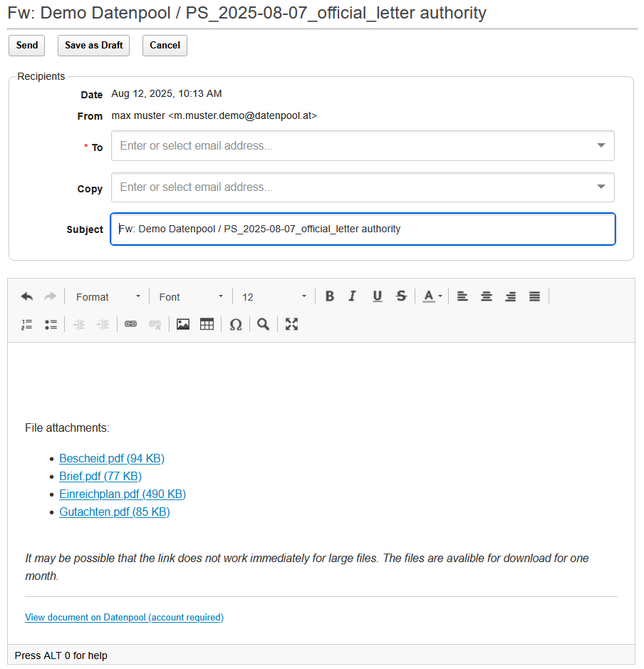Open the Font dropdown

tap(191, 296)
